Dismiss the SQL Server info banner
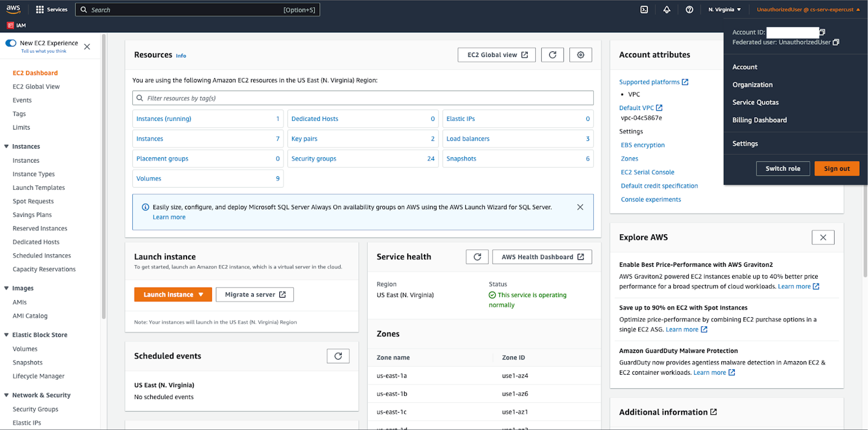Viewport: 868px width, 430px height. pos(580,207)
